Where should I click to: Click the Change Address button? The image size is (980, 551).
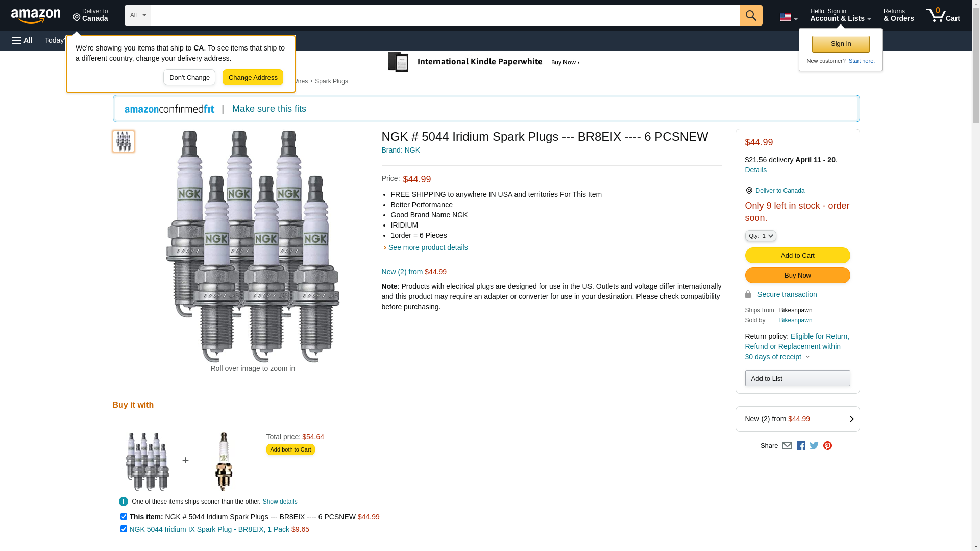253,78
